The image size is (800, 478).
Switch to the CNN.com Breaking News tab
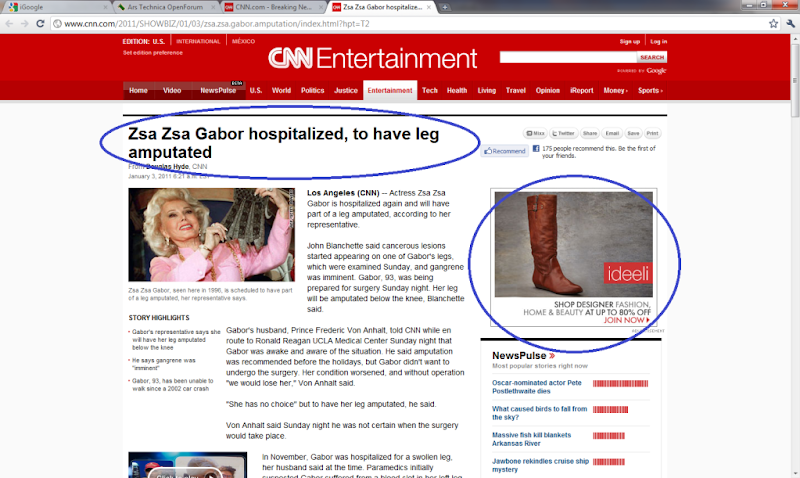pyautogui.click(x=274, y=7)
